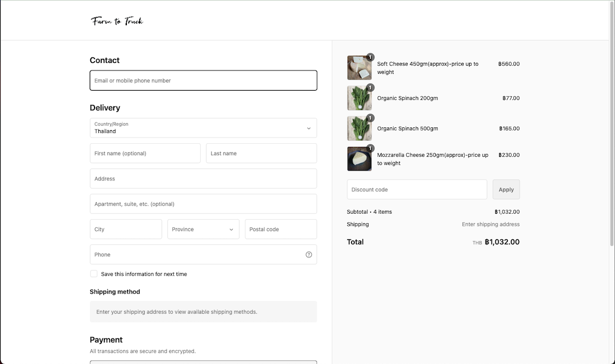Screen dimensions: 615x364
Task: Click the quantity badge on Mozzarella Cheese
Action: (x=370, y=148)
